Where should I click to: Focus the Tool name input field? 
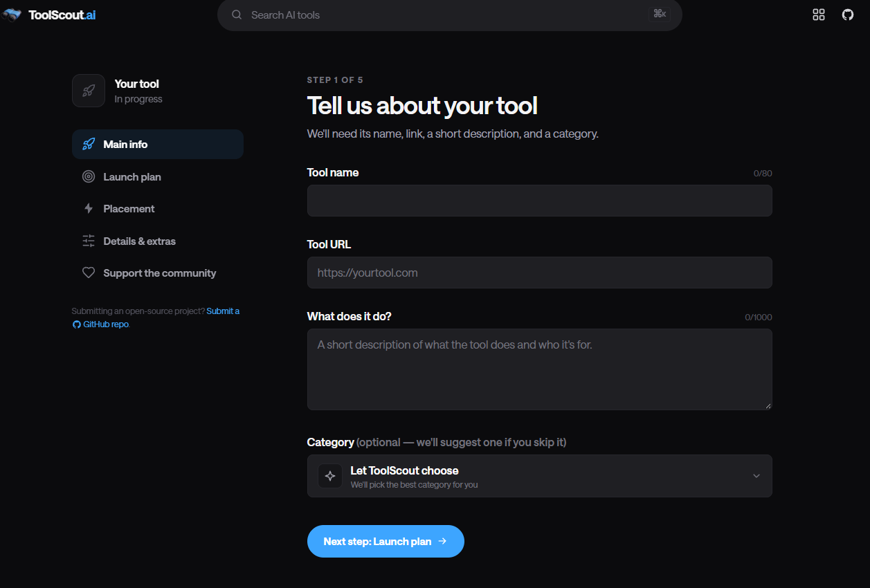[x=540, y=201]
